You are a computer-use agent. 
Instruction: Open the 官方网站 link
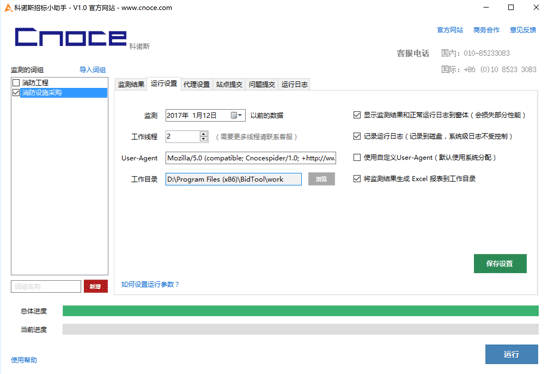(x=450, y=30)
